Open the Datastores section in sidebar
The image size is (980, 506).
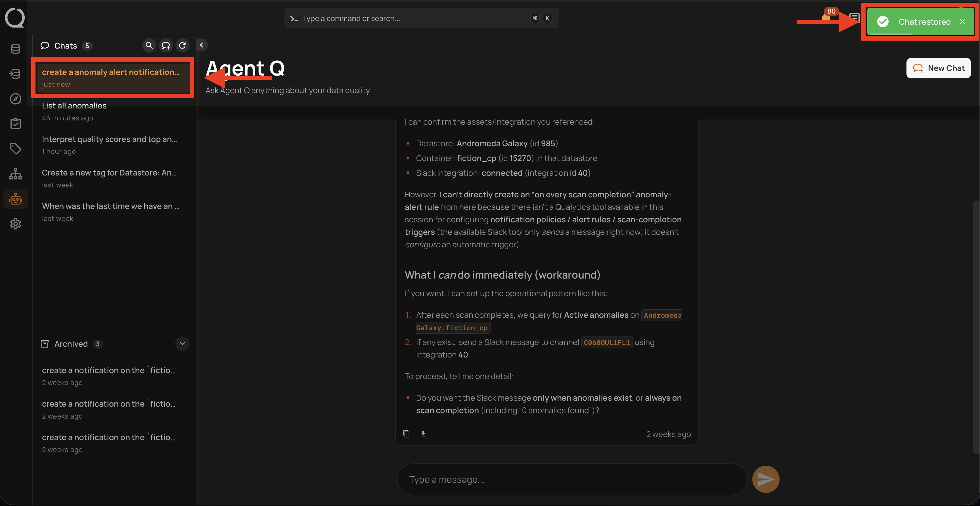point(15,49)
